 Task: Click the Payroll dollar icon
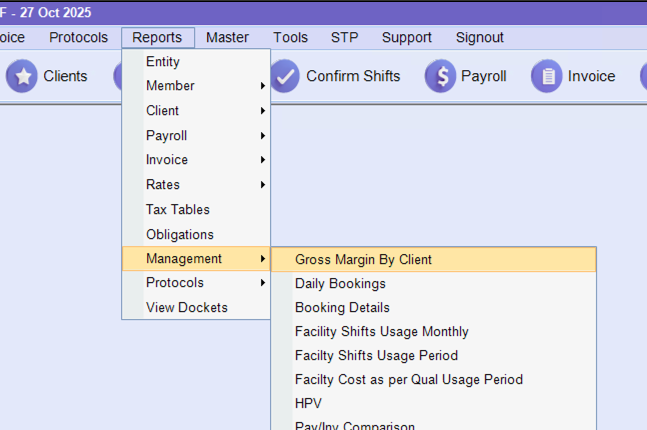click(440, 77)
